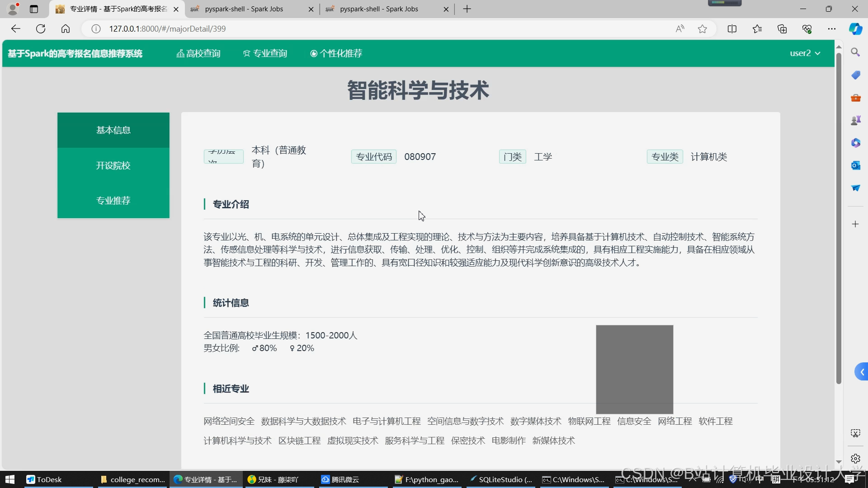Open browser Collections icon
The width and height of the screenshot is (868, 488).
[x=782, y=29]
